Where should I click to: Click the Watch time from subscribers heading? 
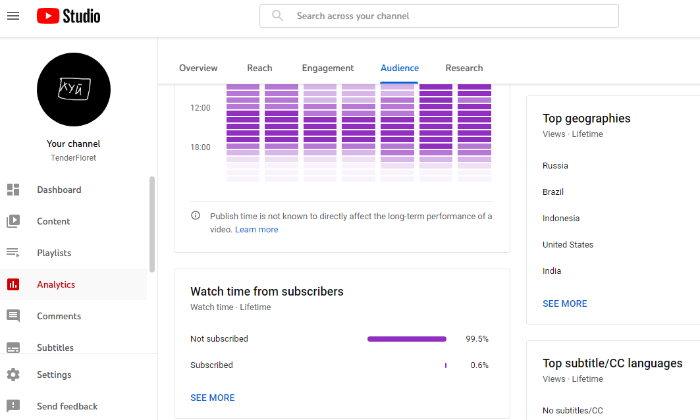pyautogui.click(x=267, y=291)
